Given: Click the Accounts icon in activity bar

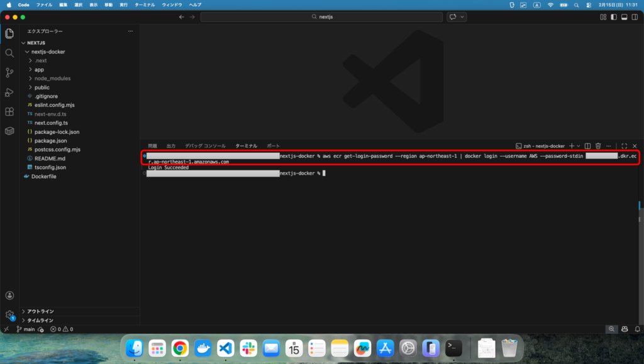Looking at the screenshot, I should [9, 295].
